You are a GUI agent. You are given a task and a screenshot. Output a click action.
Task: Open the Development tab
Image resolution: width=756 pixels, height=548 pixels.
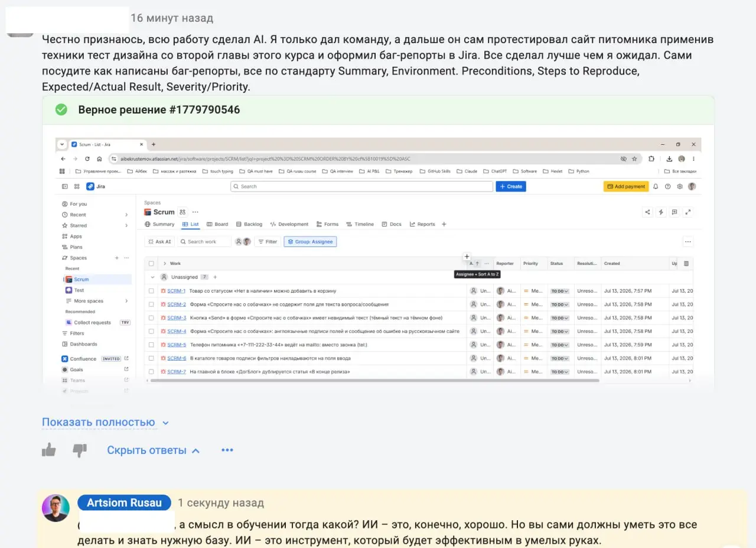(x=289, y=224)
